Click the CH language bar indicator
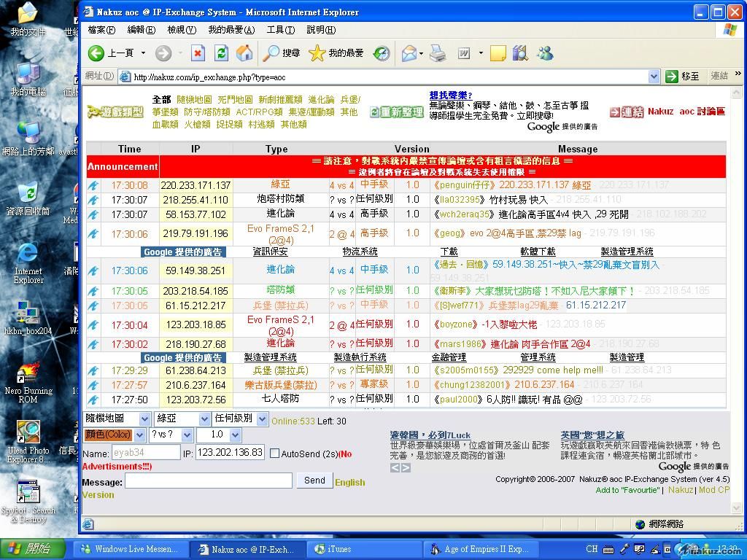The height and width of the screenshot is (560, 747). click(592, 549)
